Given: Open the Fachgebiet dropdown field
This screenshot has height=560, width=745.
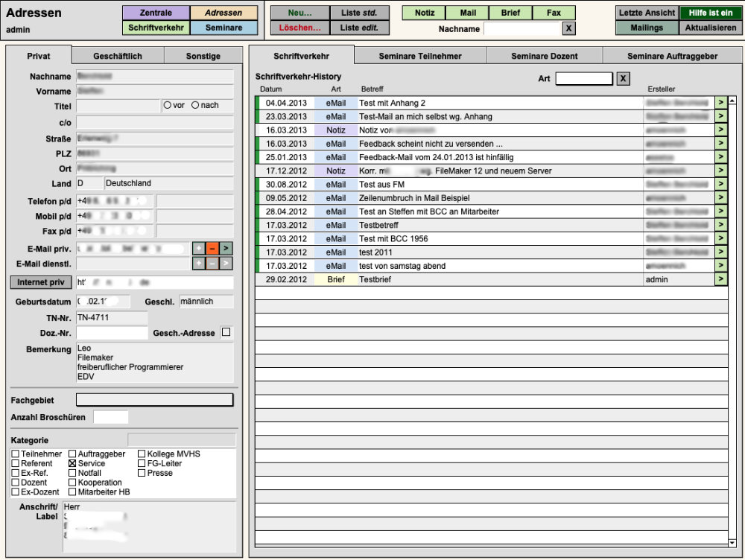Looking at the screenshot, I should (154, 400).
